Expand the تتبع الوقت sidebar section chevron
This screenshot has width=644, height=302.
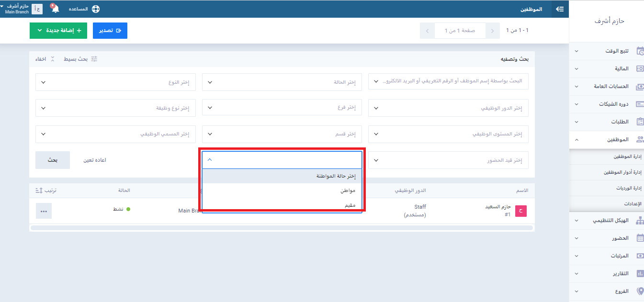tap(576, 51)
